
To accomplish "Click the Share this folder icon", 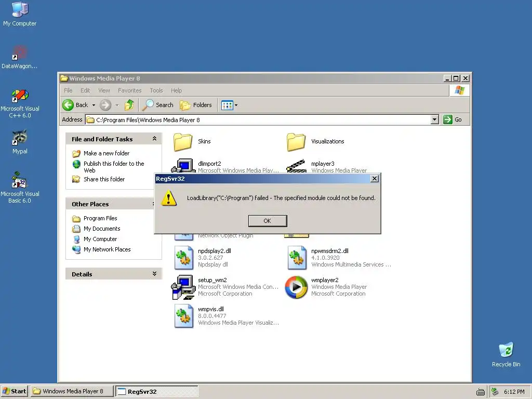I will (76, 179).
